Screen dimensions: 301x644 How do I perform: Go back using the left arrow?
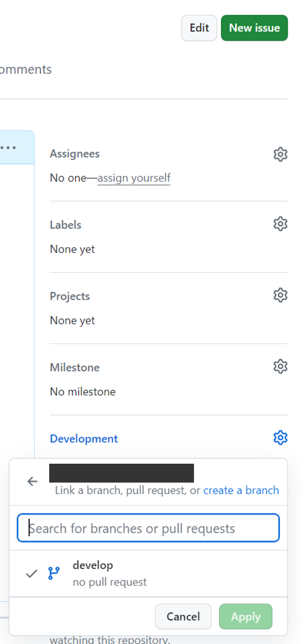(33, 481)
